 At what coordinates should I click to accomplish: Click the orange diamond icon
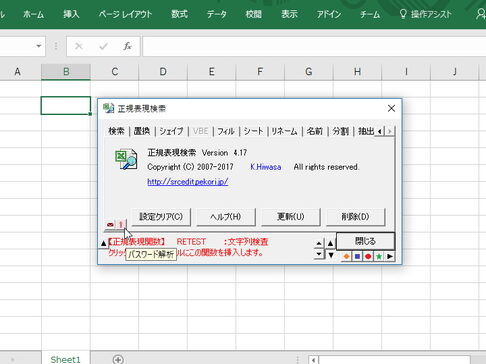click(x=347, y=256)
